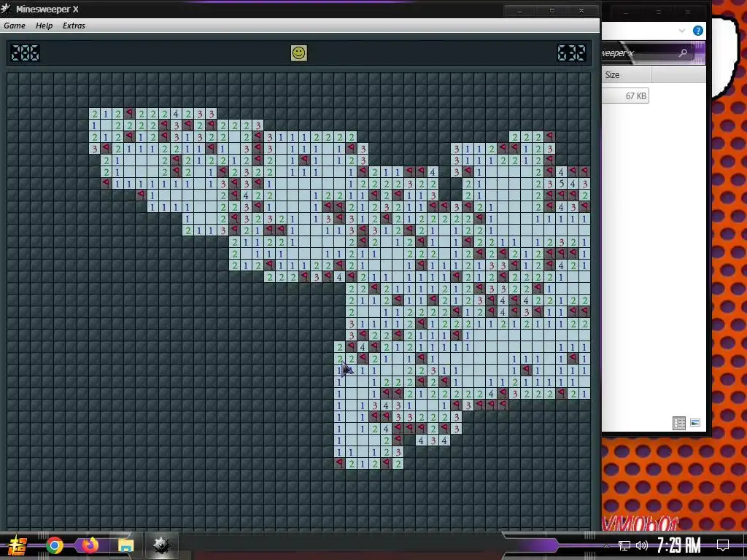747x560 pixels.
Task: Click the Minesweeper mine icon on taskbar
Action: 161,545
